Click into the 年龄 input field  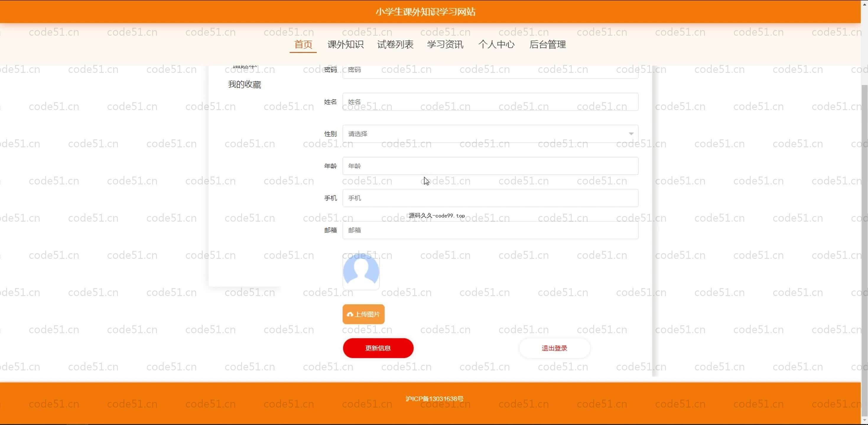(490, 166)
